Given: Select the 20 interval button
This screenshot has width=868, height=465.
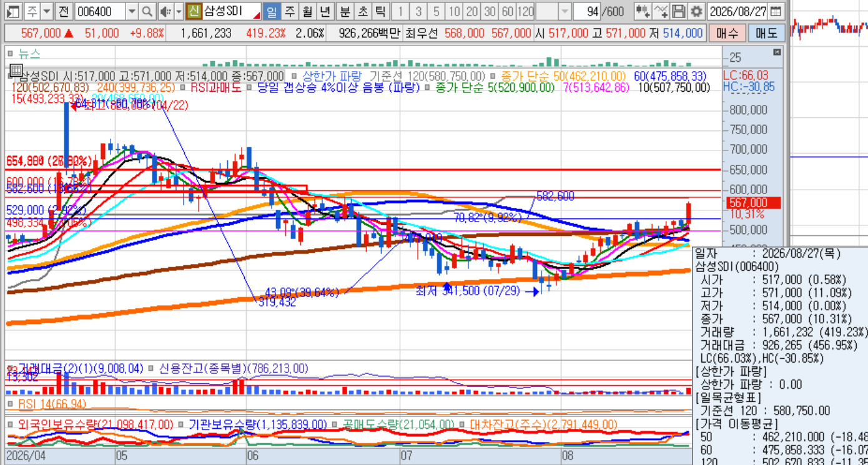Looking at the screenshot, I should coord(472,11).
